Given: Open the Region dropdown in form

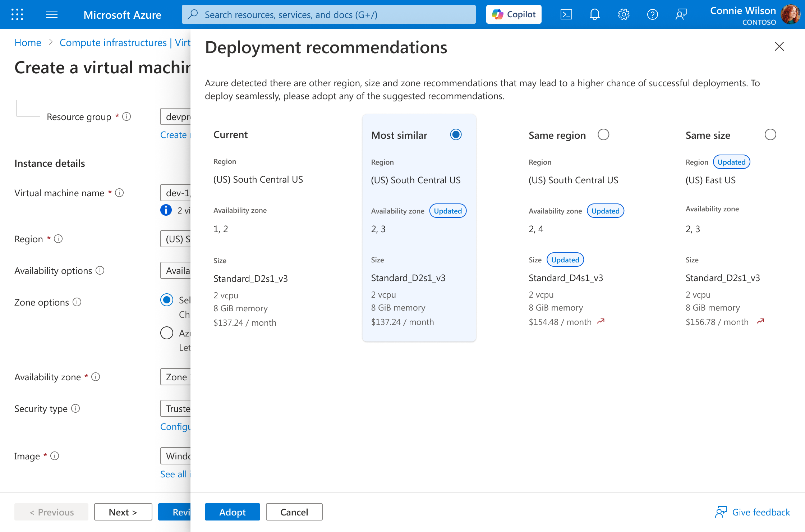Looking at the screenshot, I should [176, 239].
